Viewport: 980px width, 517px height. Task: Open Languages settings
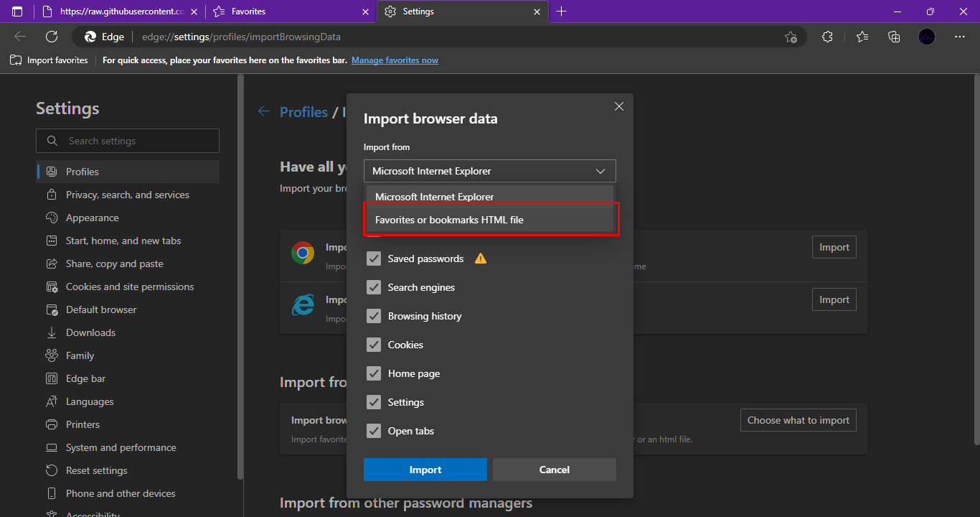pyautogui.click(x=128, y=401)
